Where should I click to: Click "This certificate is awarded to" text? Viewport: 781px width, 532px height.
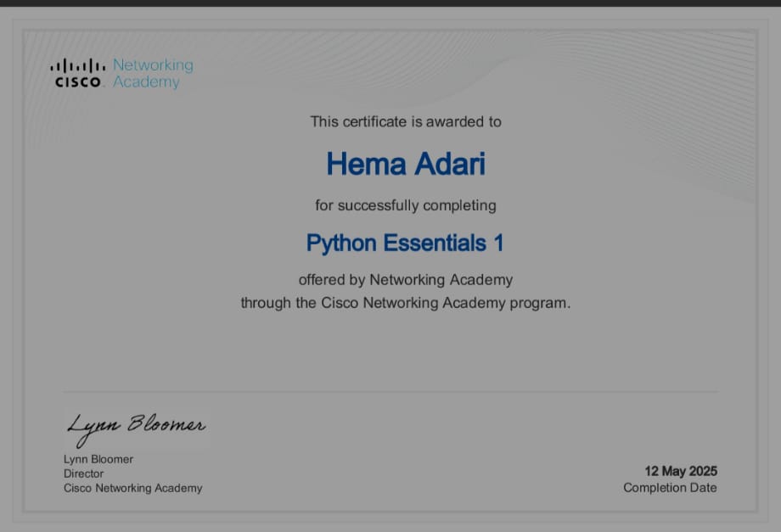point(405,121)
